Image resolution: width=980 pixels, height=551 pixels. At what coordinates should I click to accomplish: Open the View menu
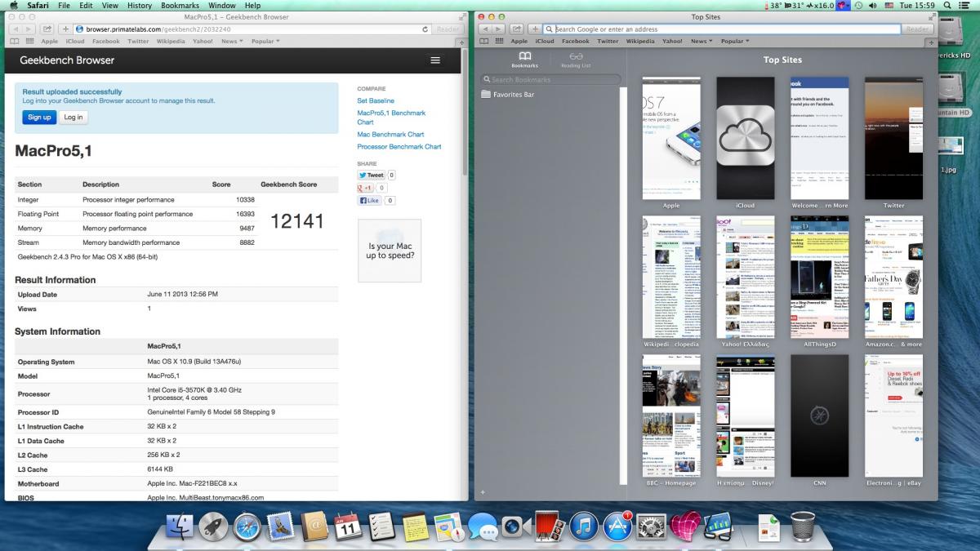(x=110, y=5)
